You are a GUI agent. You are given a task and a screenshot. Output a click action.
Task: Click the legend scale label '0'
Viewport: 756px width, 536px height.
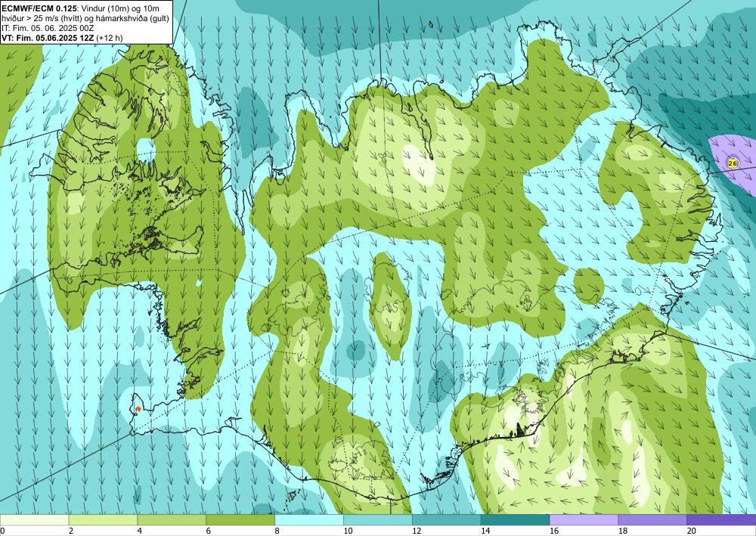[2, 531]
